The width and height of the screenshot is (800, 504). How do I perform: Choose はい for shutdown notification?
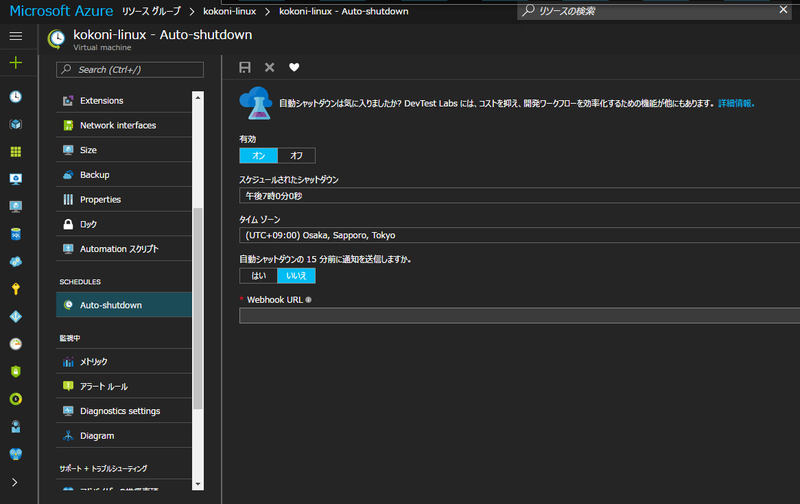pos(259,276)
